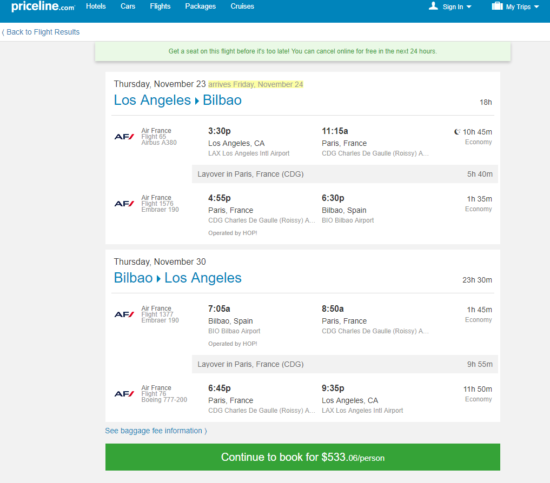
Task: Click the priceline.com logo
Action: (x=43, y=7)
